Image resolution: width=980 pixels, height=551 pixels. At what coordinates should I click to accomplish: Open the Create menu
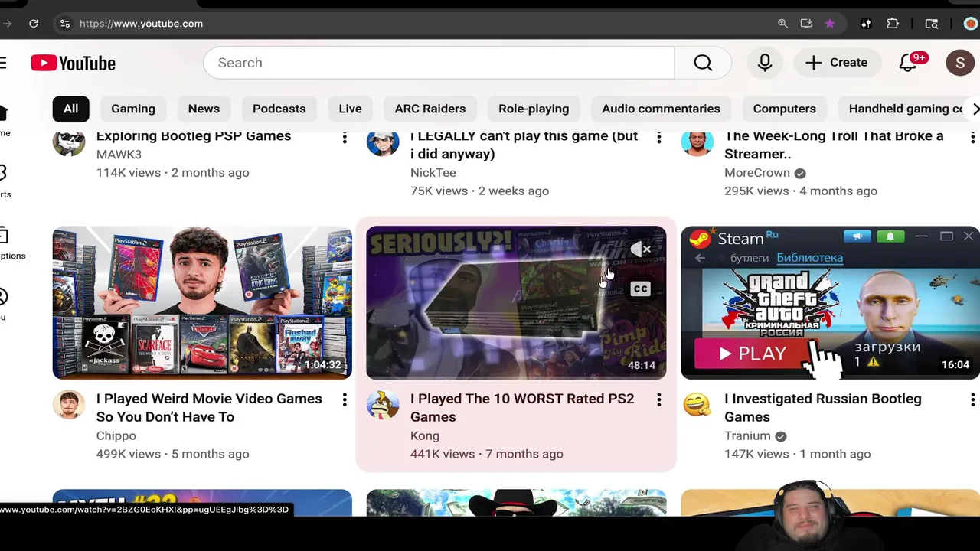point(837,63)
